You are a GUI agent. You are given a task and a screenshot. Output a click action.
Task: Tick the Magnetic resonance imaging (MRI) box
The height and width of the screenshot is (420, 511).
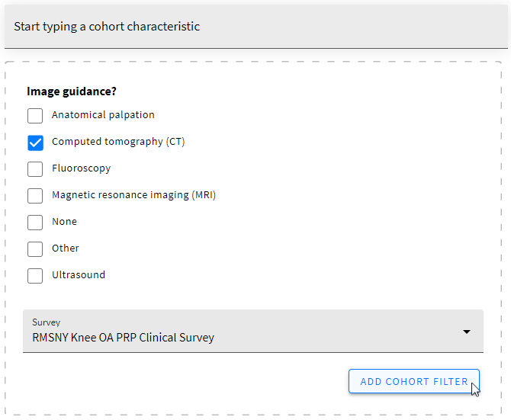click(35, 196)
